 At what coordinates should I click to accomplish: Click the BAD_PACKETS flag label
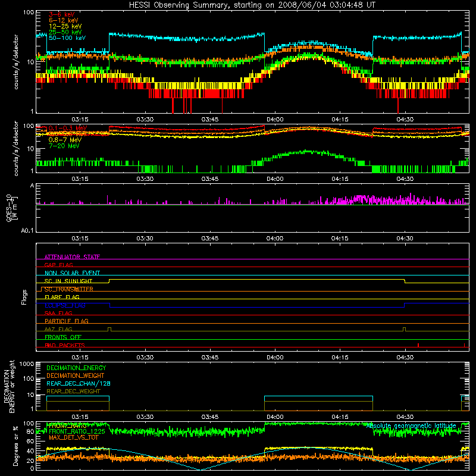pos(65,345)
